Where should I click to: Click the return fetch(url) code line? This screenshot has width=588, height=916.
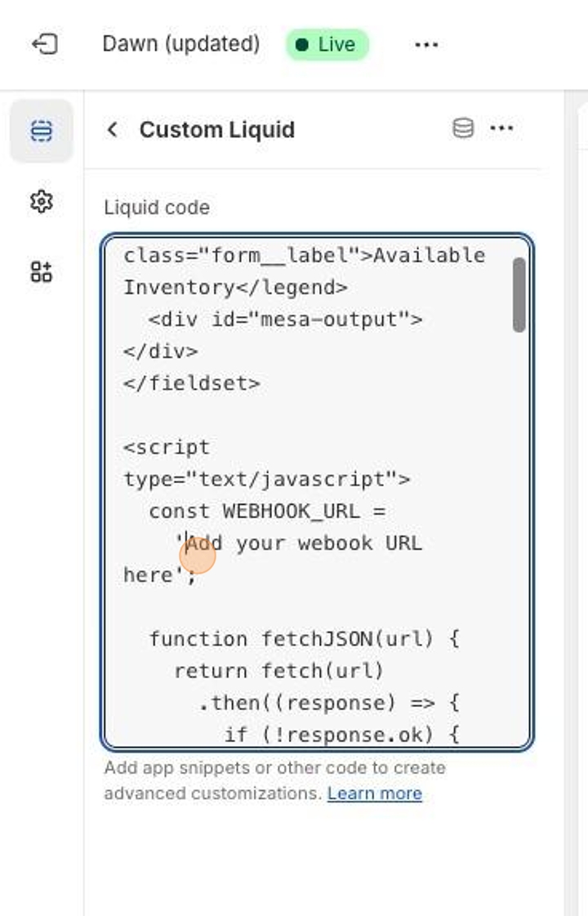pyautogui.click(x=279, y=671)
